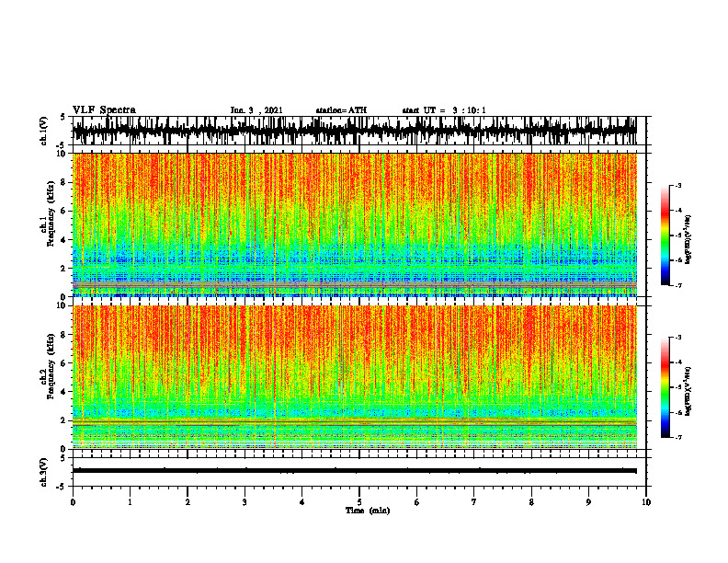Click the ch.1 spectrogram color scale bar
The width and height of the screenshot is (728, 563).
pos(665,236)
